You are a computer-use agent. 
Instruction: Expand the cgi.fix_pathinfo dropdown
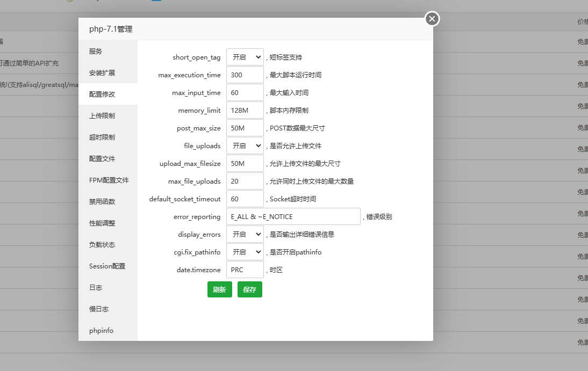click(245, 252)
